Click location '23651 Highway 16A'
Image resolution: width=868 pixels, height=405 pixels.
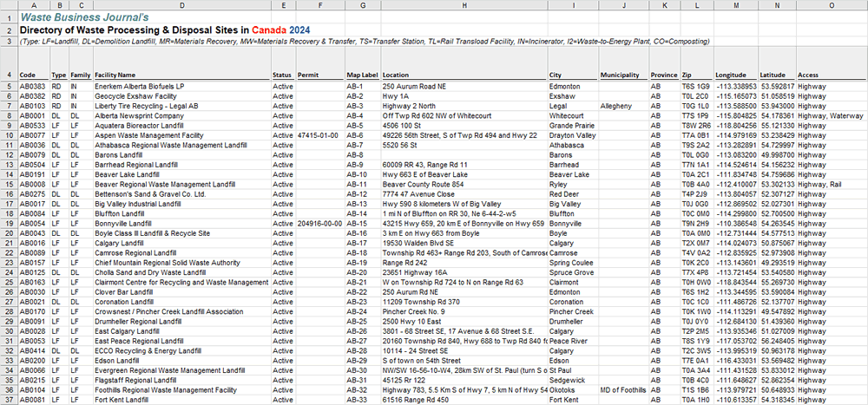[464, 273]
